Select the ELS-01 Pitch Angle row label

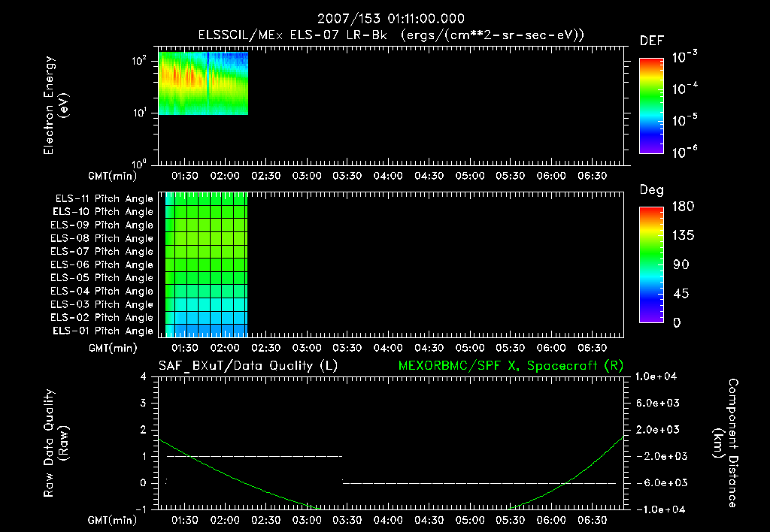pos(103,331)
